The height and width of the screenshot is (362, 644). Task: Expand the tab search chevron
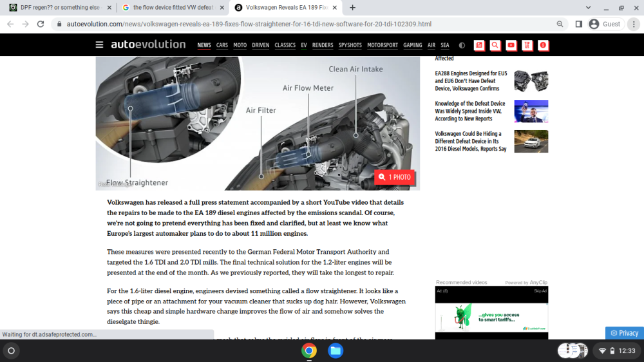pyautogui.click(x=588, y=7)
